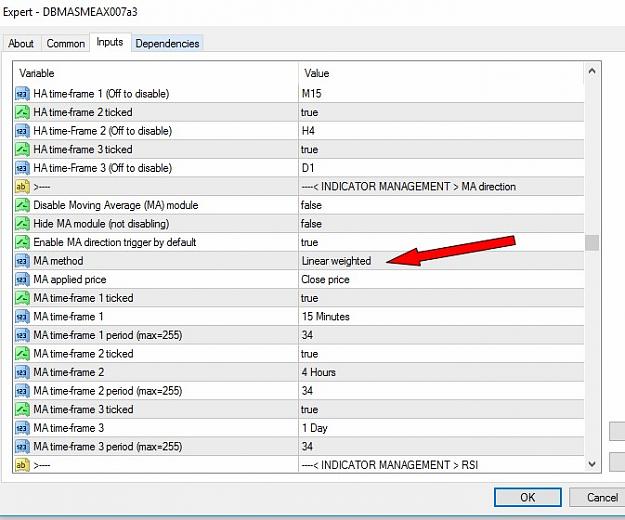Click the icon beside MA time-frame 1 period (max=255)
The width and height of the screenshot is (625, 520).
coord(22,335)
